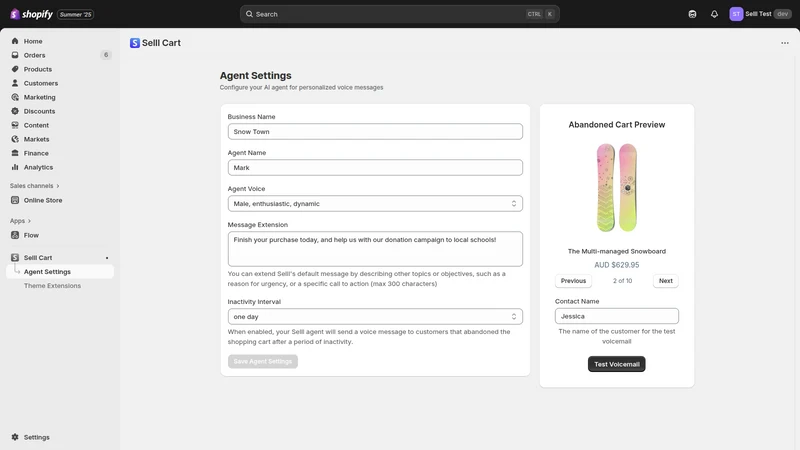Click the Content icon
Screen dimensions: 800x450
tap(15, 125)
